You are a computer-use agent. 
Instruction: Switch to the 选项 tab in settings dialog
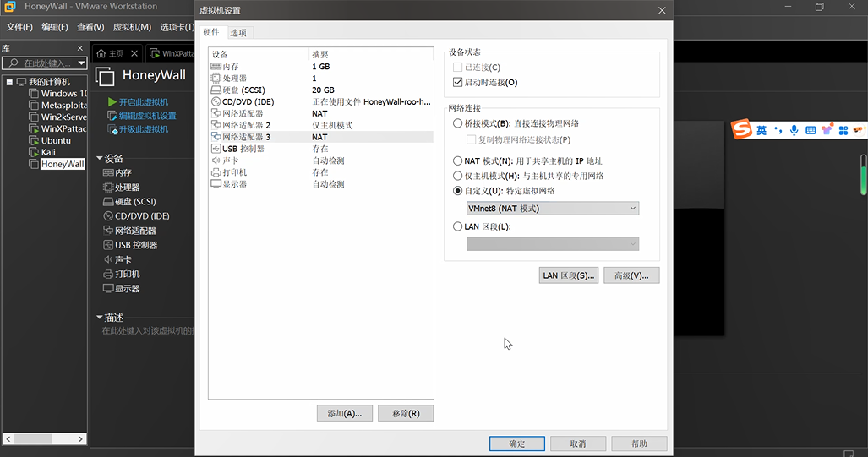pos(238,33)
